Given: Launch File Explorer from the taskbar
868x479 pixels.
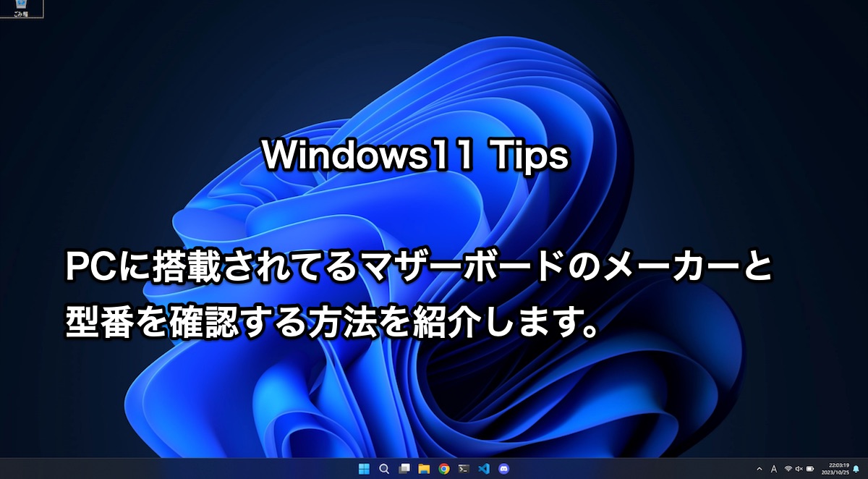Looking at the screenshot, I should click(x=424, y=468).
